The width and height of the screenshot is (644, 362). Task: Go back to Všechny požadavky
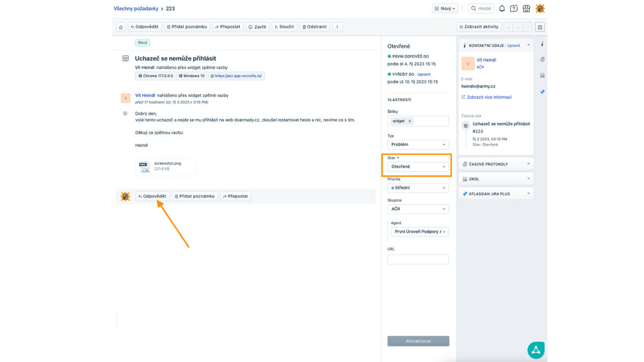coord(136,9)
